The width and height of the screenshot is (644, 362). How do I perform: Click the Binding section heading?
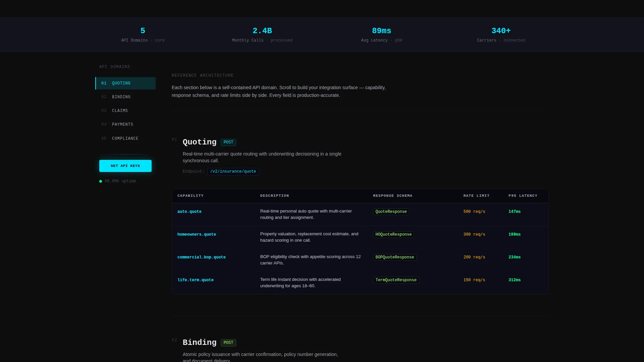coord(200,343)
